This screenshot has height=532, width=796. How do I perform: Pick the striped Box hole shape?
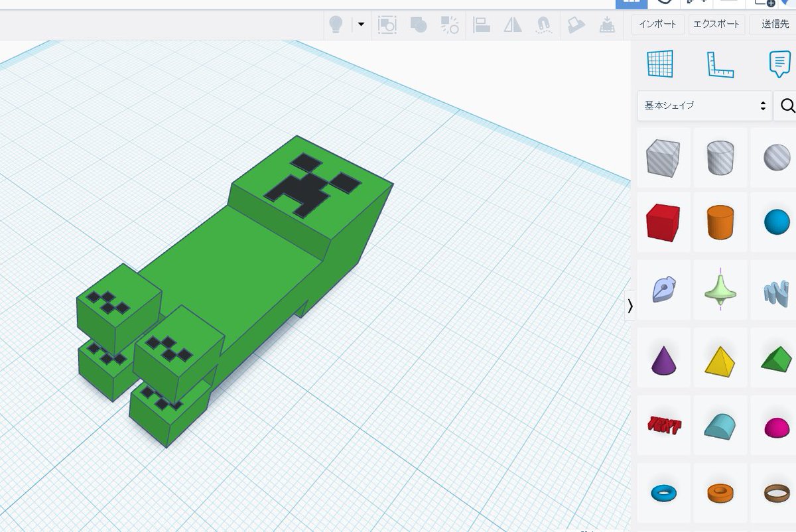663,158
